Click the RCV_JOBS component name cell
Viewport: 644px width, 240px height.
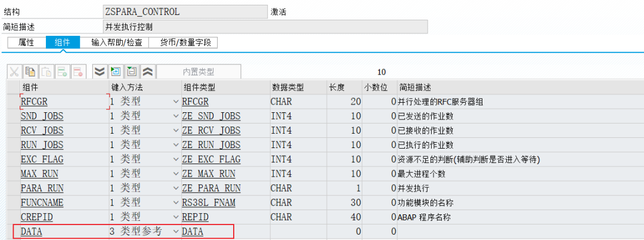coord(64,130)
